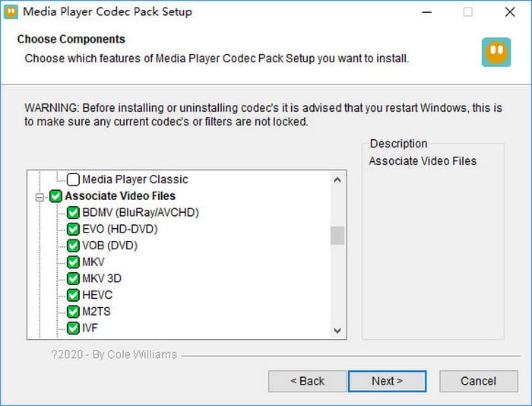
Task: Uncheck the M2TS file association
Action: click(x=73, y=312)
